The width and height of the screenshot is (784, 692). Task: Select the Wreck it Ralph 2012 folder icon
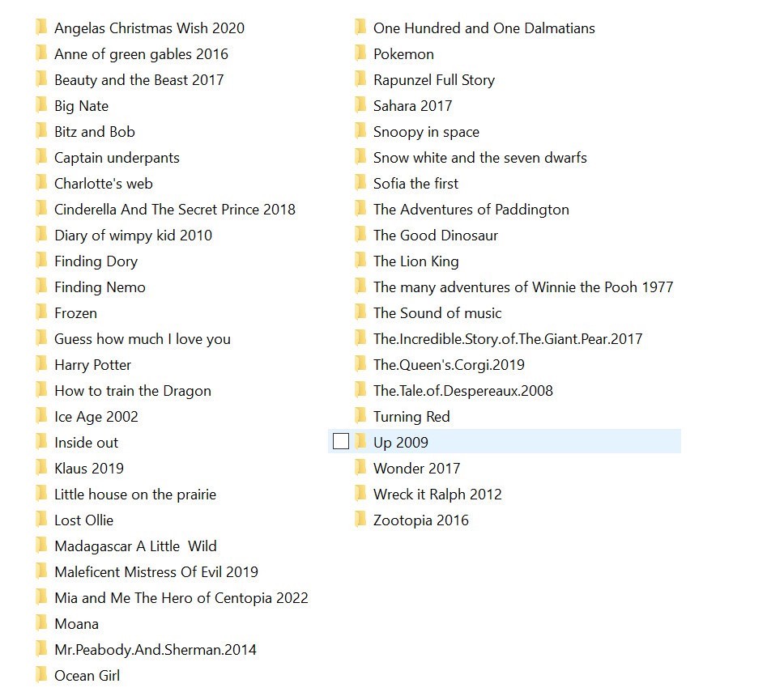(x=360, y=494)
